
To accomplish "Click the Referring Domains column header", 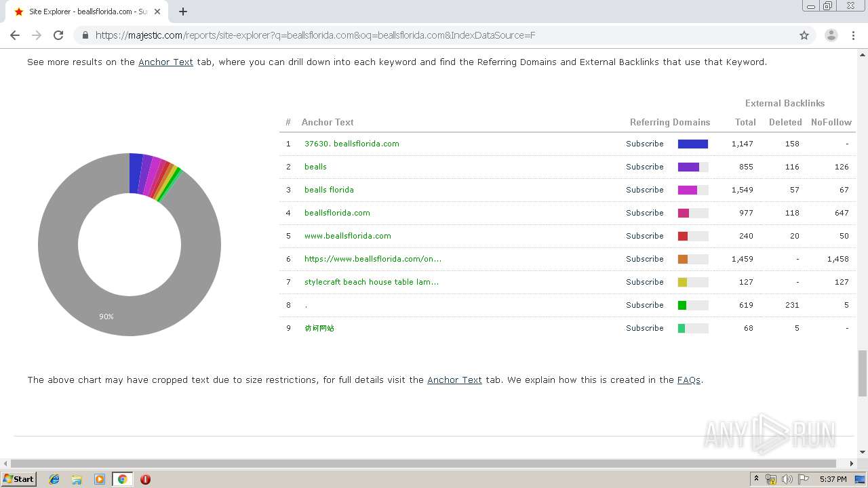I will click(670, 122).
